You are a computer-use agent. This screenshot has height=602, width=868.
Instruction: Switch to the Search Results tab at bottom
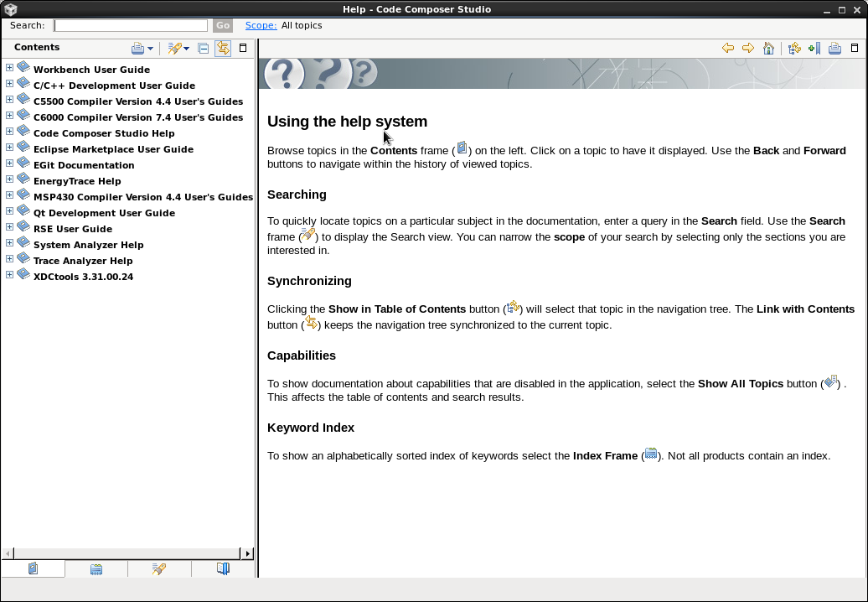[x=159, y=568]
